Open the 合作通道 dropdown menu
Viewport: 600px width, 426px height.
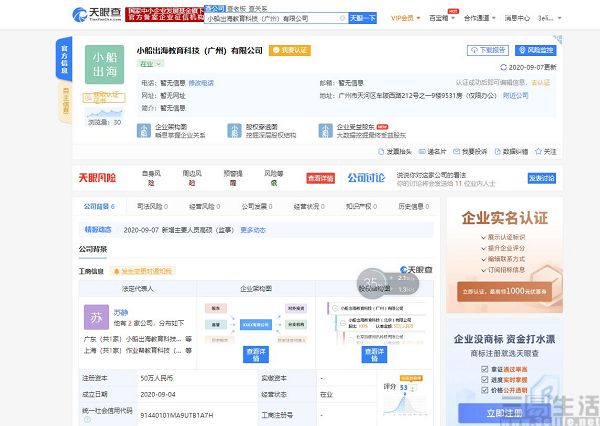coord(479,18)
